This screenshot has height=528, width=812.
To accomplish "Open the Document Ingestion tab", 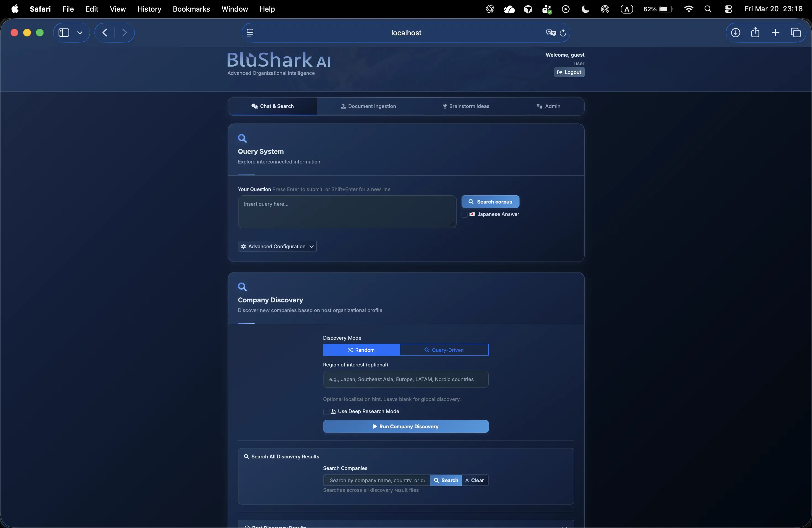I will coord(368,106).
